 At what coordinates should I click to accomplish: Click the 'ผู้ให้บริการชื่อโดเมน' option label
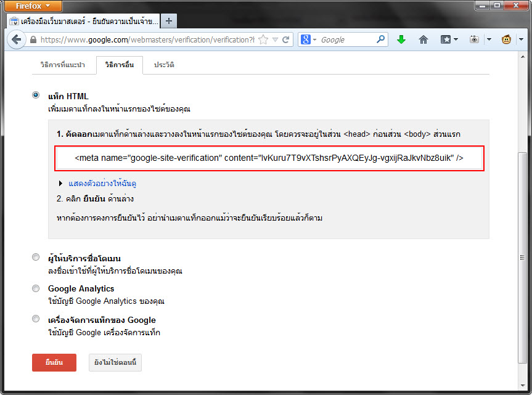[x=84, y=258]
